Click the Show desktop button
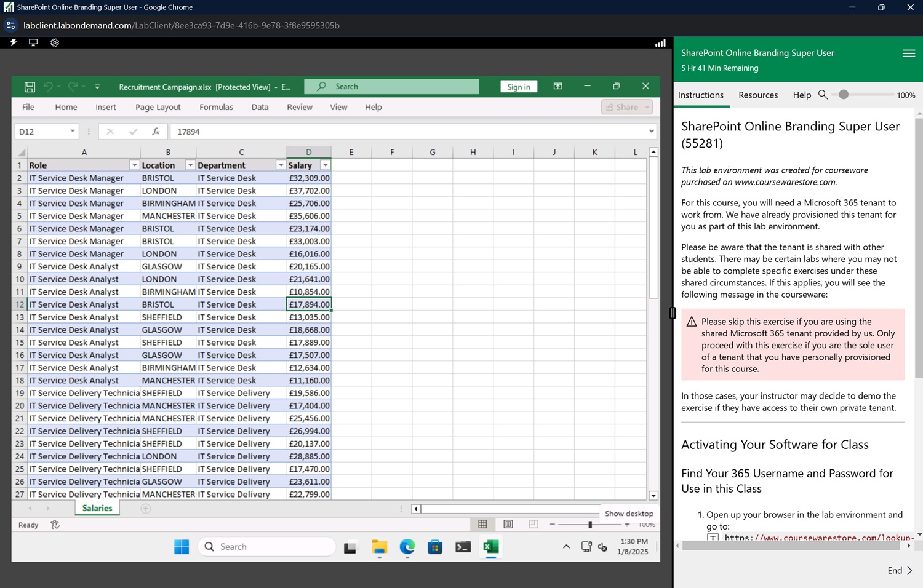Viewport: 923px width, 588px height. [x=658, y=547]
